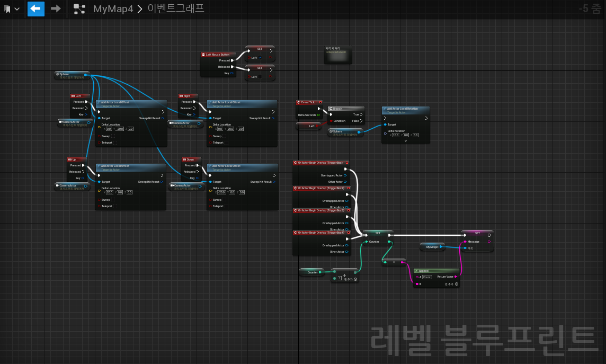Screen dimensions: 606x364
Task: Select the Sphere reference node near Left Mouse Button
Action: [x=72, y=75]
